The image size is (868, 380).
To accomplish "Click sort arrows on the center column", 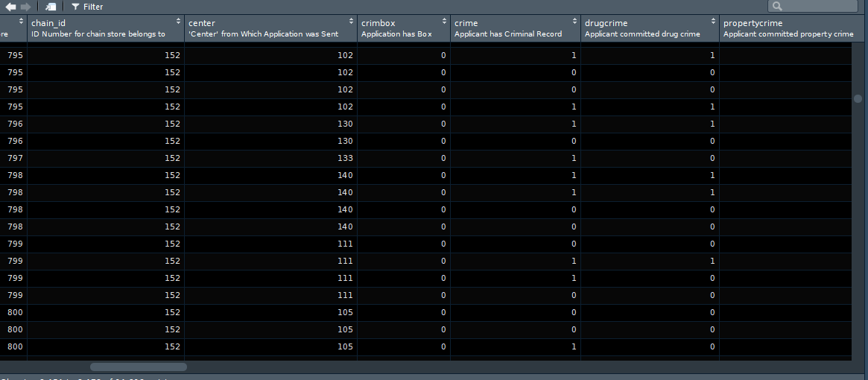I will 352,21.
